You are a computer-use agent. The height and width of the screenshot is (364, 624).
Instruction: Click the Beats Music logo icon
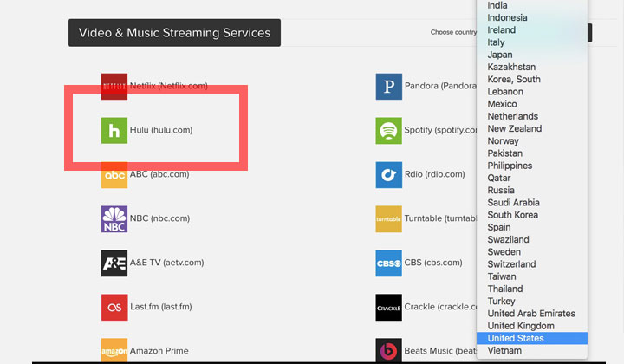pos(389,350)
